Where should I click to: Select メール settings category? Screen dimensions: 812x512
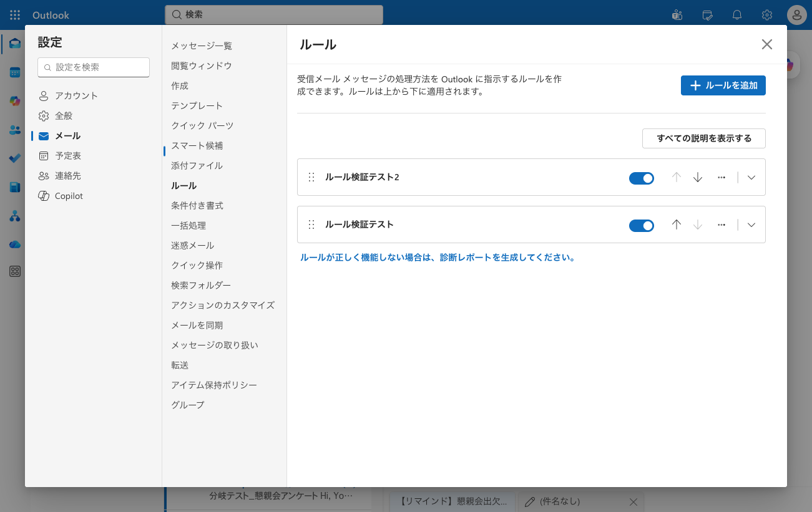click(x=94, y=136)
